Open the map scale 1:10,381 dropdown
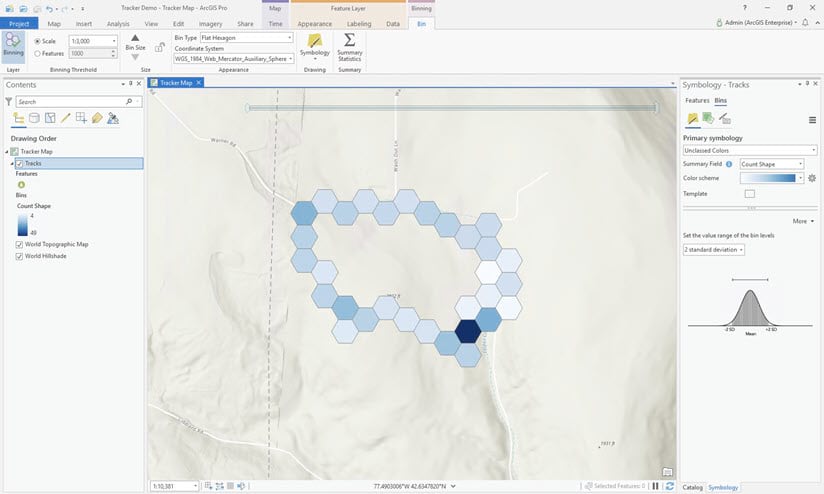Image resolution: width=824 pixels, height=494 pixels. point(195,486)
